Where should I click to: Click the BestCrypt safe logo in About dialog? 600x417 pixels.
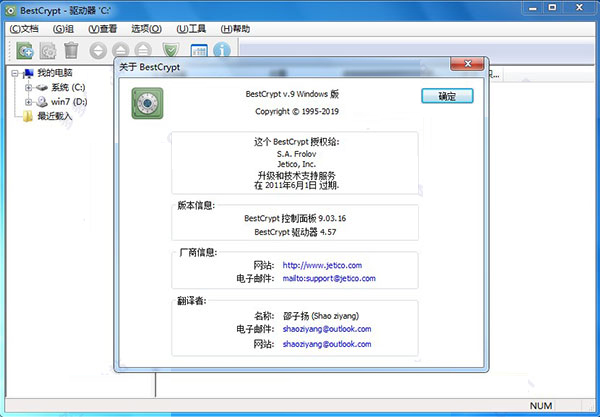(x=147, y=103)
